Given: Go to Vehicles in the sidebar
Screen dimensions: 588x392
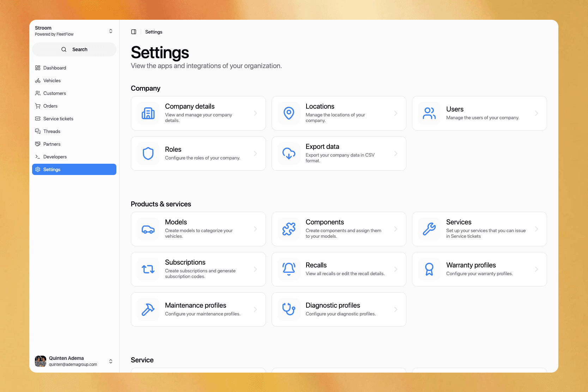Looking at the screenshot, I should [x=52, y=80].
